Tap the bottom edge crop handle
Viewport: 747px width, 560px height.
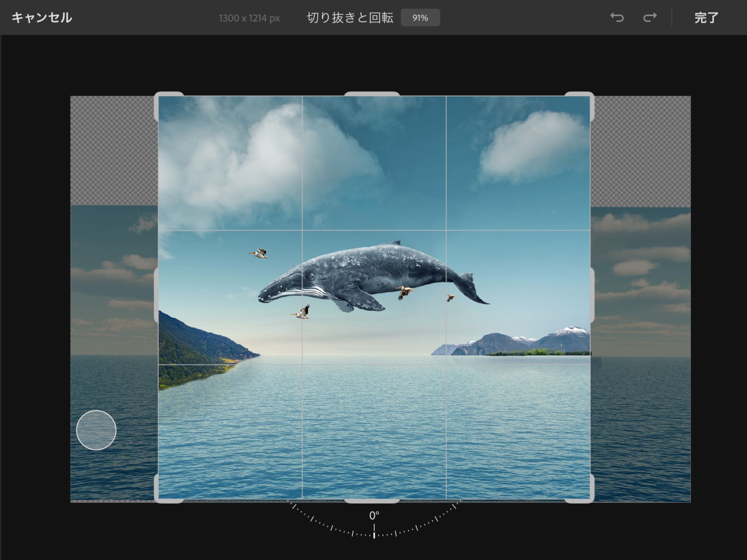pos(373,501)
